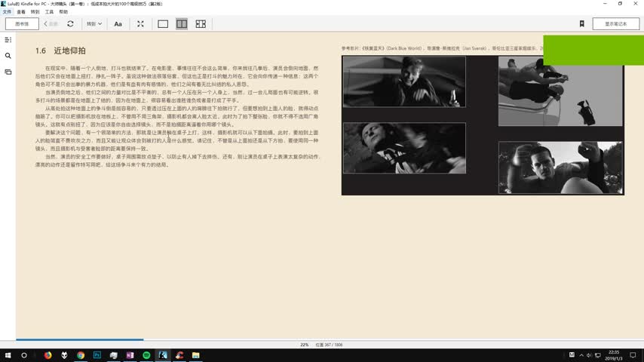Open table of contents sidebar icon
This screenshot has height=362, width=644.
click(x=8, y=40)
